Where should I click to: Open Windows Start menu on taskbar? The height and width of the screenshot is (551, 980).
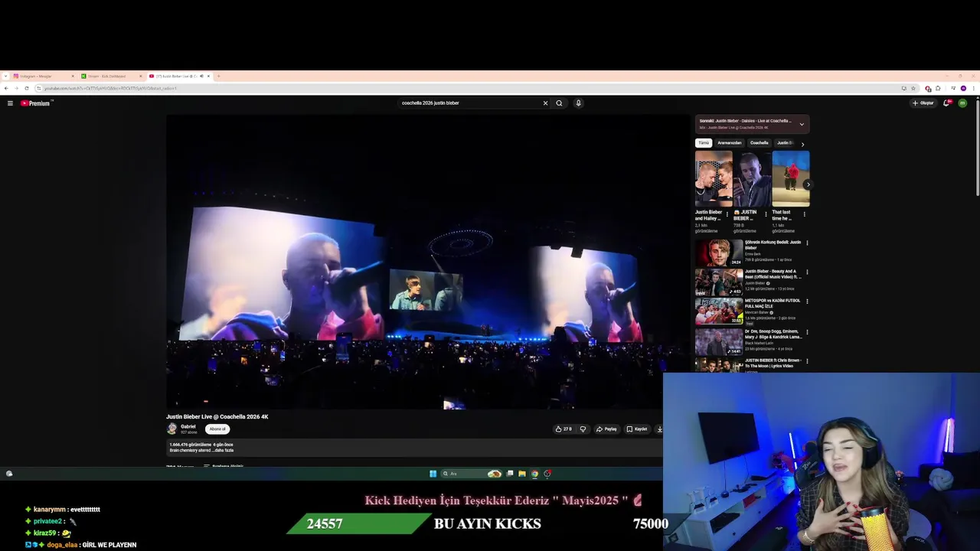(x=433, y=474)
